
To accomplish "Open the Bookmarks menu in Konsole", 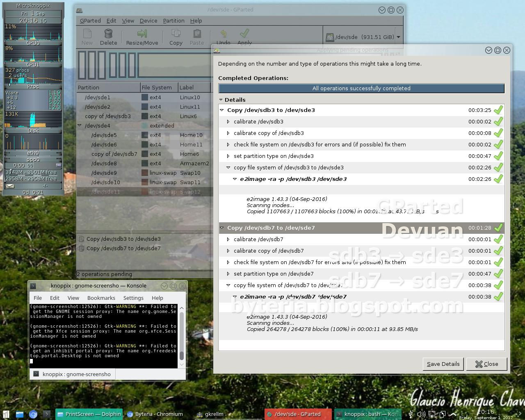I will (x=101, y=298).
